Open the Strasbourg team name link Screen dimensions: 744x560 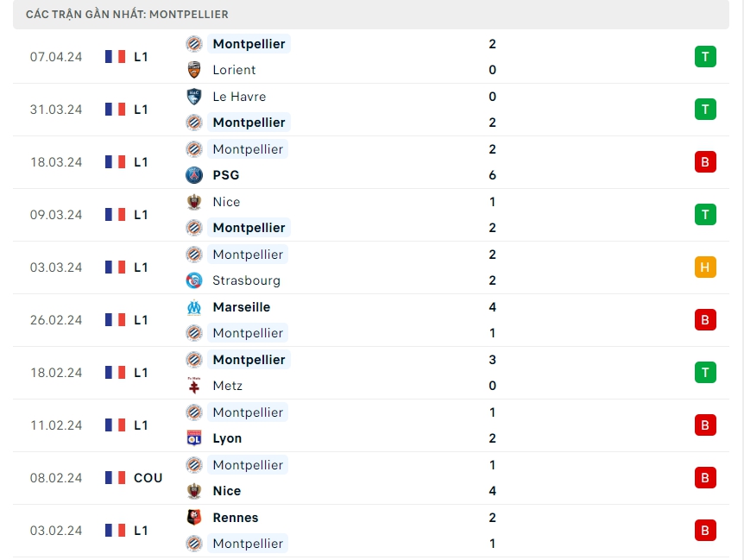[x=246, y=280]
